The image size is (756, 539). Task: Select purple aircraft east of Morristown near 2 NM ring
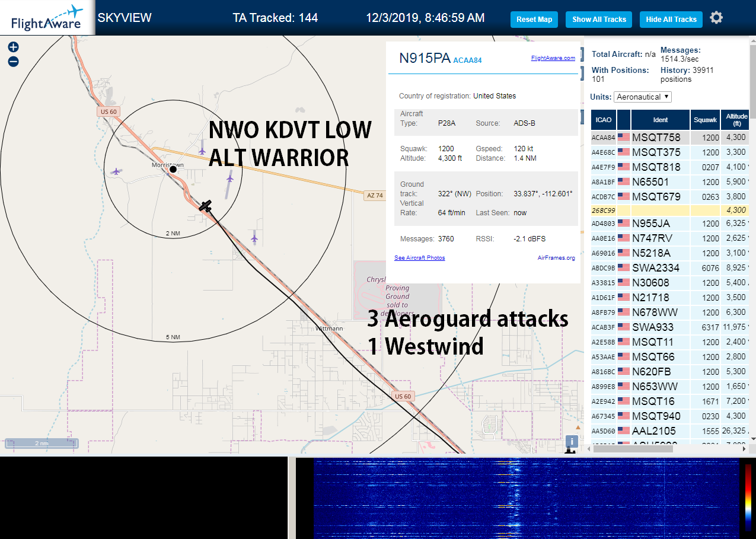point(230,178)
